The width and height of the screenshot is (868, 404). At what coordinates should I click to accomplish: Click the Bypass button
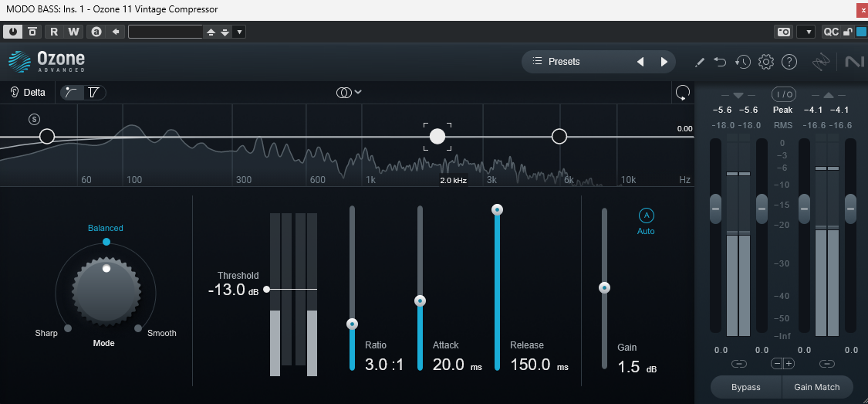click(x=745, y=387)
